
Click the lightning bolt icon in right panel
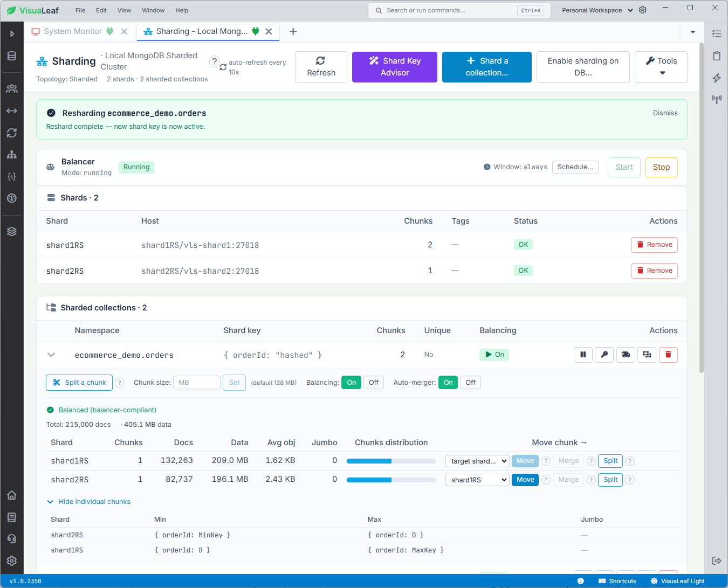[717, 78]
